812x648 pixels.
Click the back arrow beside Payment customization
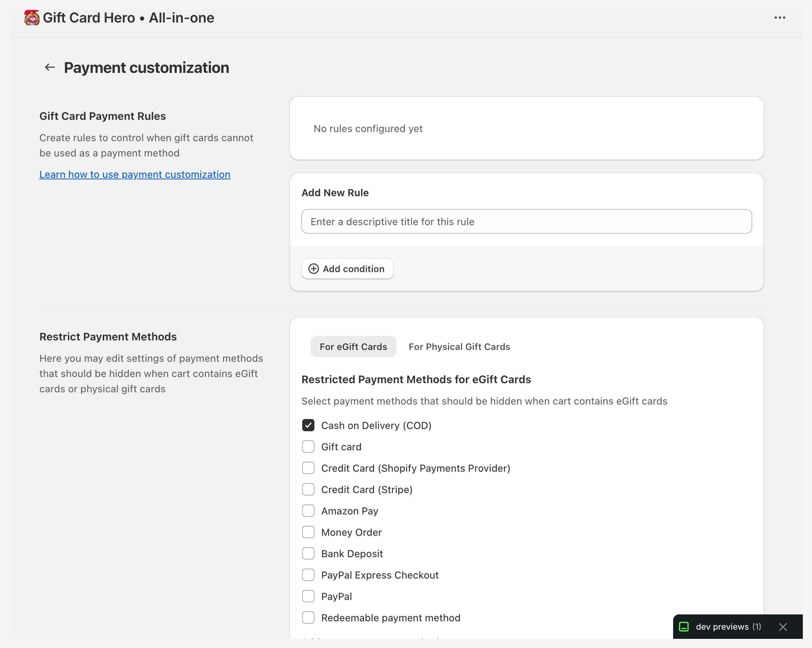49,67
